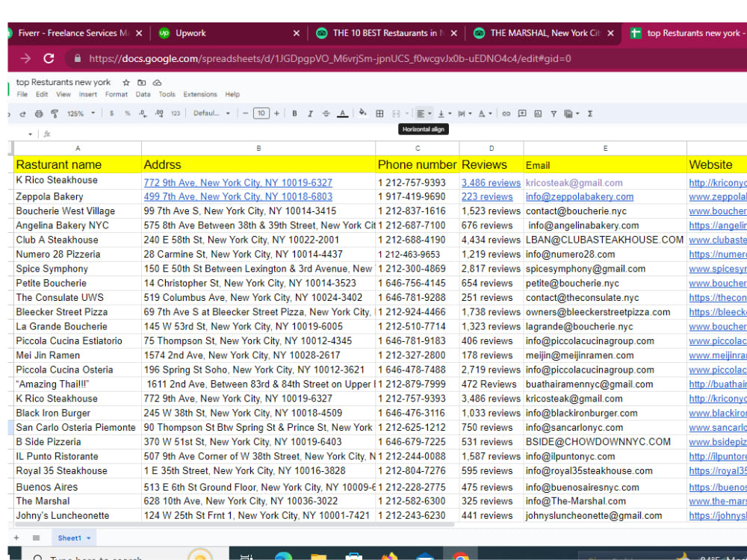
Task: Decrease font size with minus button
Action: pos(245,113)
